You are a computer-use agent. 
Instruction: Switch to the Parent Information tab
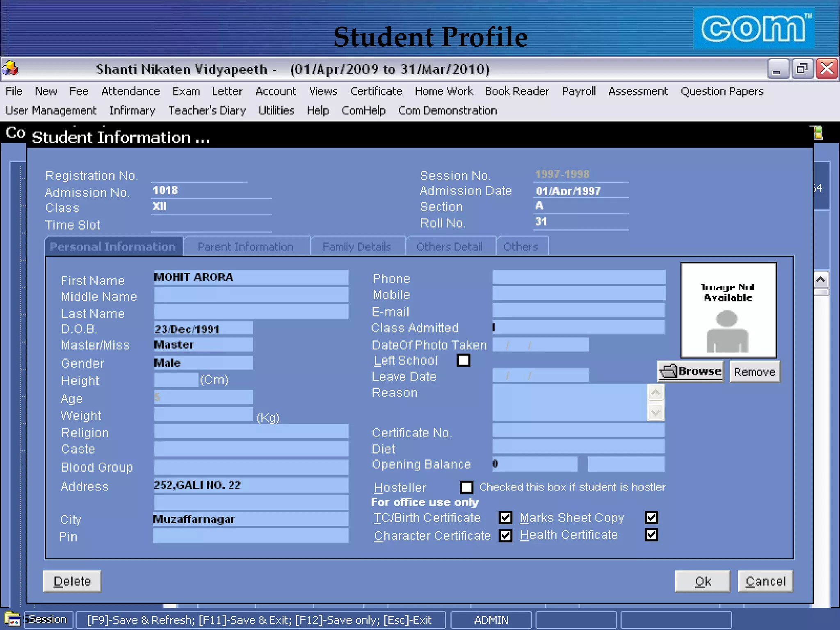pyautogui.click(x=247, y=246)
